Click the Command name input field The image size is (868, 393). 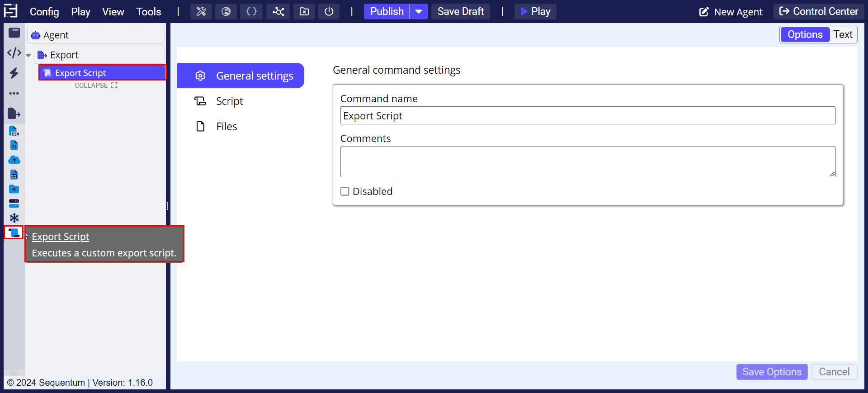[x=588, y=115]
